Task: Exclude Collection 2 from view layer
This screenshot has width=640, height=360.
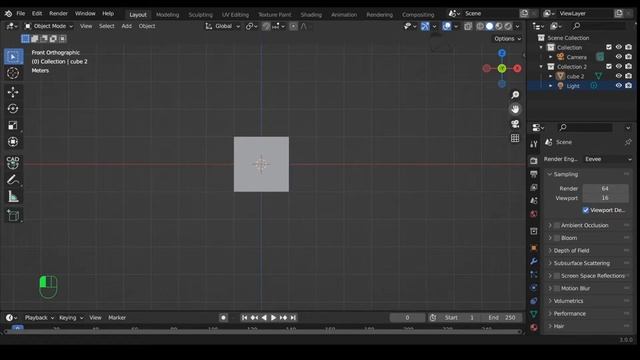Action: (x=609, y=67)
